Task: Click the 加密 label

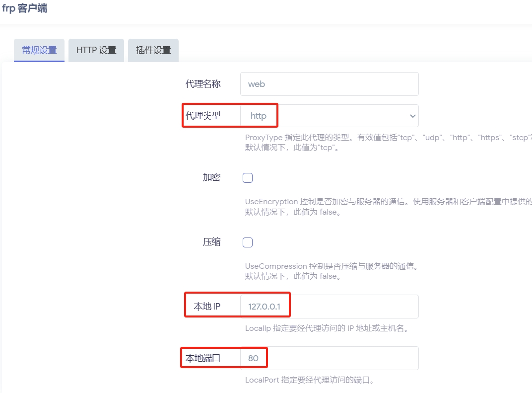Action: [211, 177]
